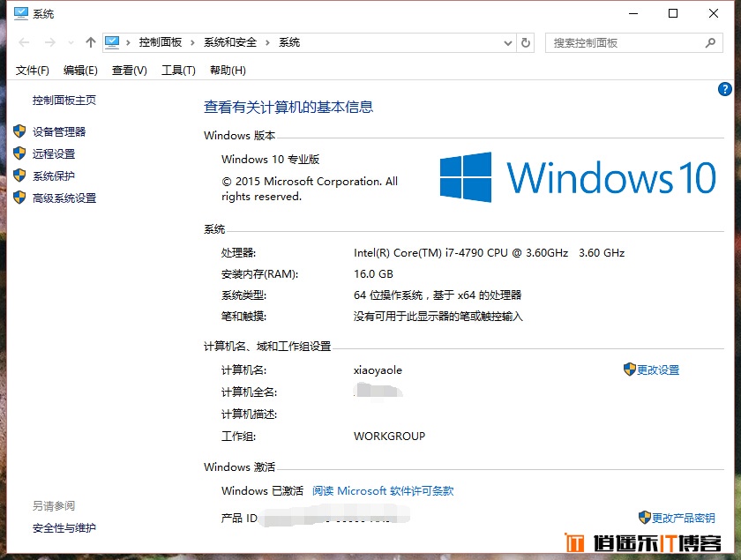Maximize the 系统 window

[673, 14]
